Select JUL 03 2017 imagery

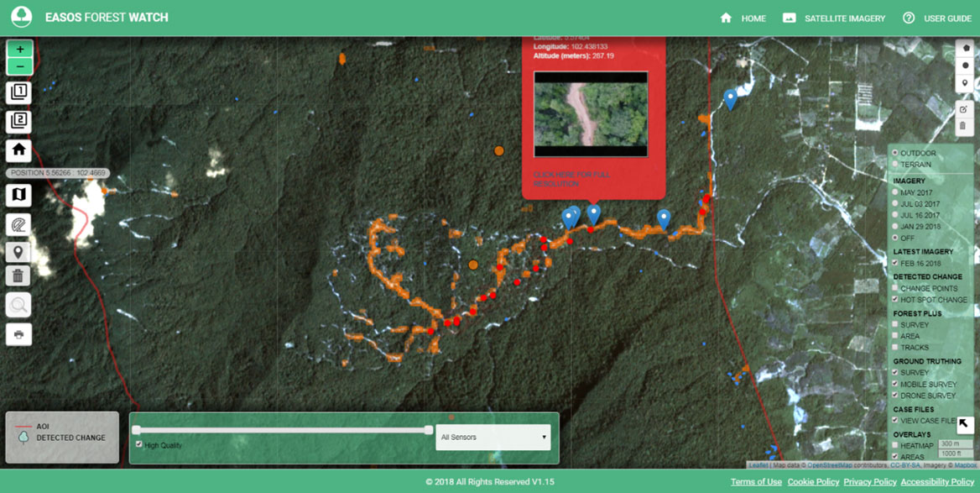tap(895, 204)
